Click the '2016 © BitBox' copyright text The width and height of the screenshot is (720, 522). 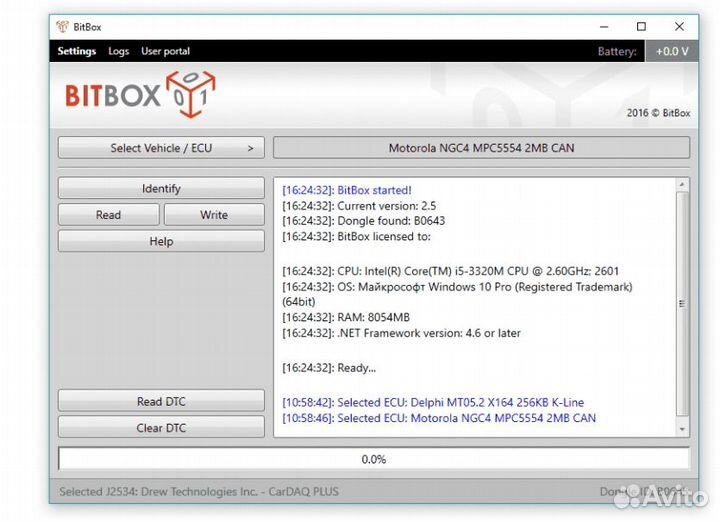[658, 113]
